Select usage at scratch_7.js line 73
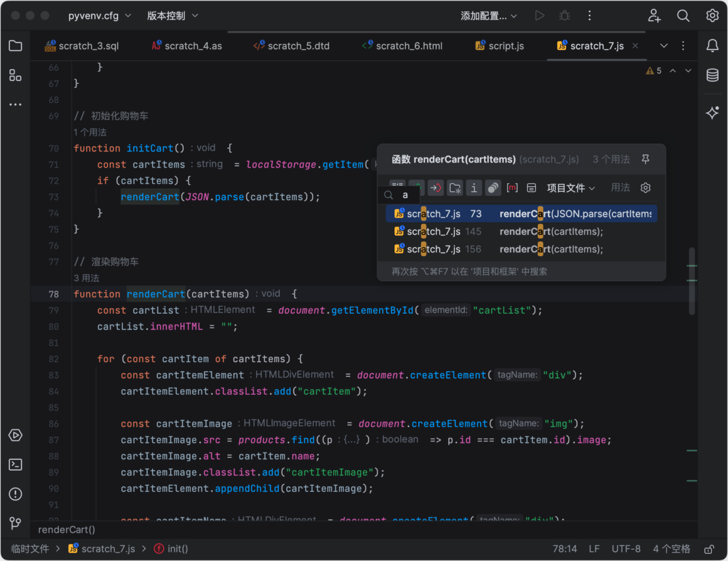Screen dimensions: 728x561 click(x=522, y=213)
